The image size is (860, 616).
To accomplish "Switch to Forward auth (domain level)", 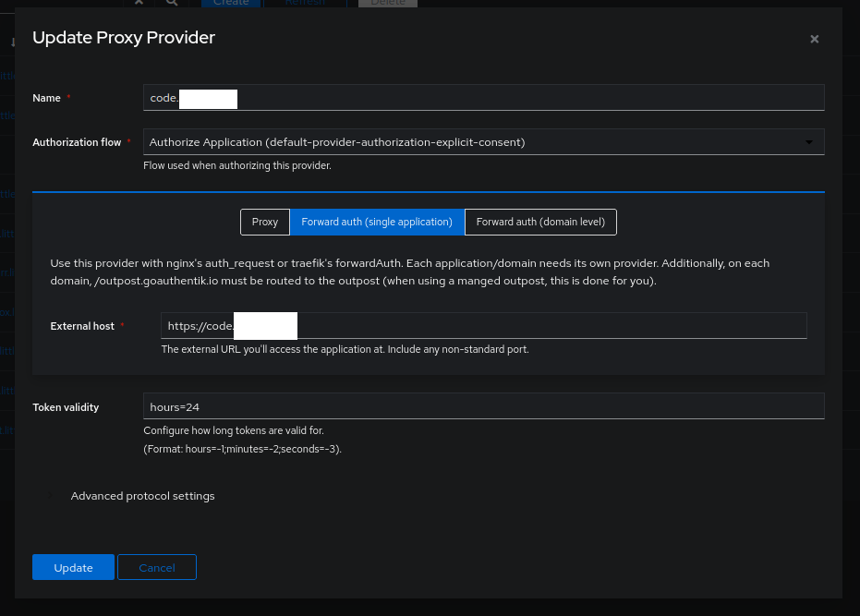I will tap(540, 223).
